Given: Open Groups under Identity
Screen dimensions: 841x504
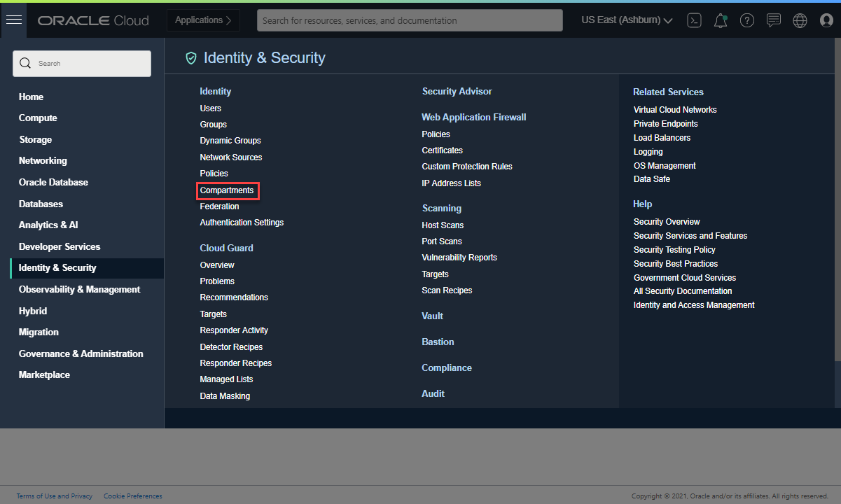Looking at the screenshot, I should (214, 125).
